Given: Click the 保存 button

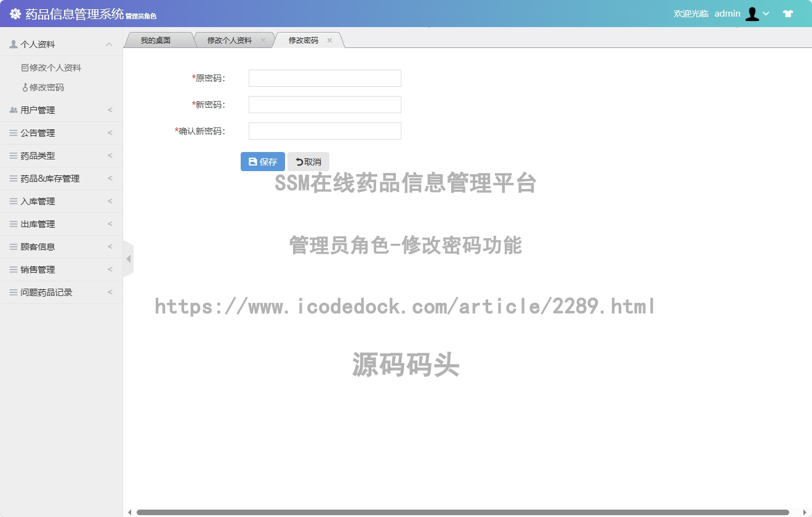Looking at the screenshot, I should 263,162.
